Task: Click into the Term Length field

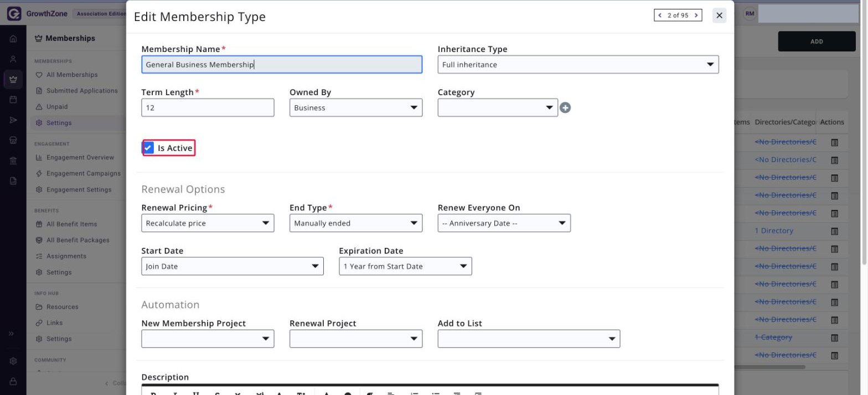Action: point(208,108)
